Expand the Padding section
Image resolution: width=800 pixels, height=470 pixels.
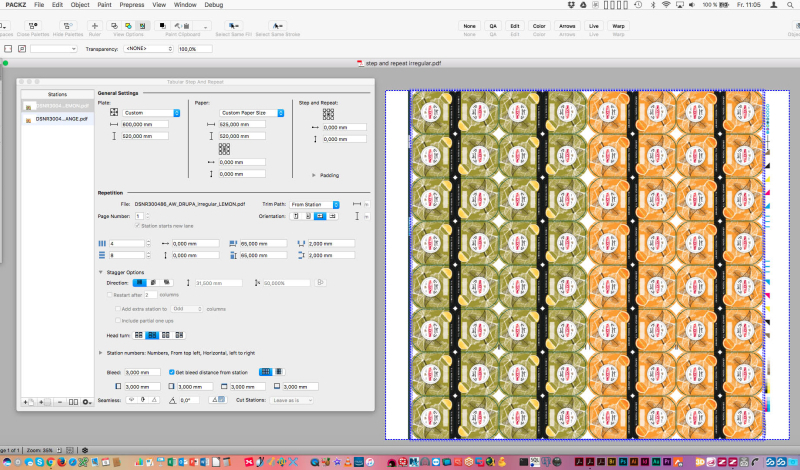coord(314,175)
